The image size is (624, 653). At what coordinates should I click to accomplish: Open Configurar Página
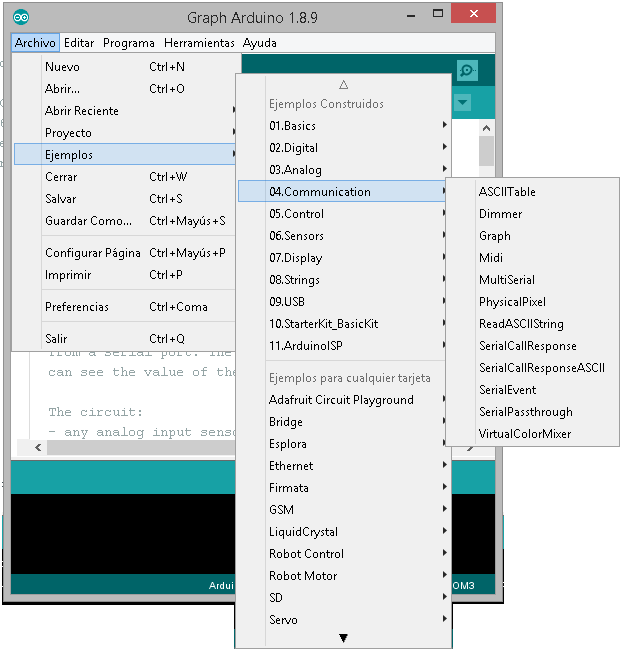tap(125, 253)
